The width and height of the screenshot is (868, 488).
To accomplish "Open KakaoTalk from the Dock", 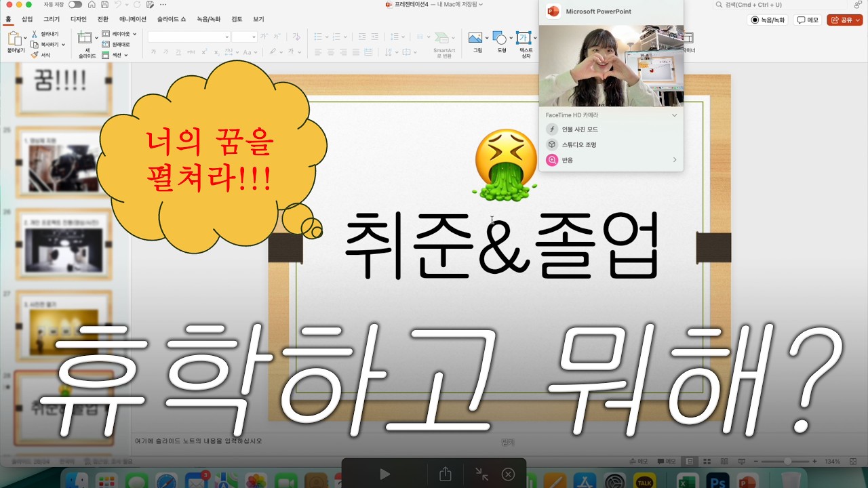I will pyautogui.click(x=644, y=481).
